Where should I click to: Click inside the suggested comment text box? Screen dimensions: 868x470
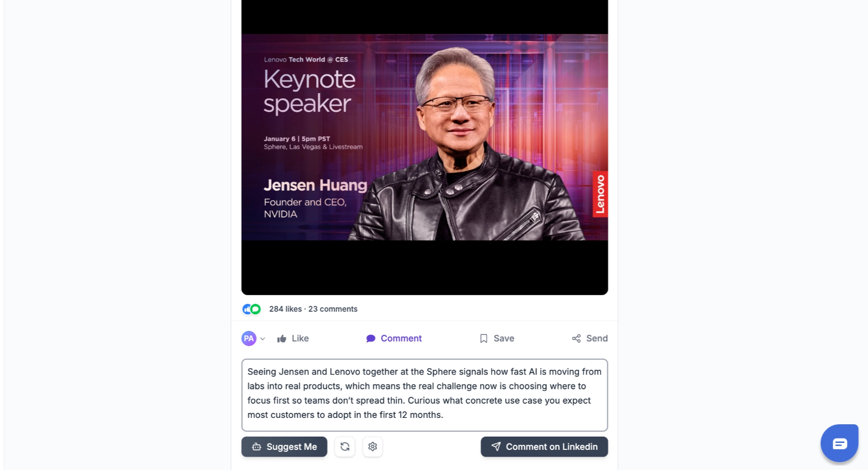(x=425, y=395)
